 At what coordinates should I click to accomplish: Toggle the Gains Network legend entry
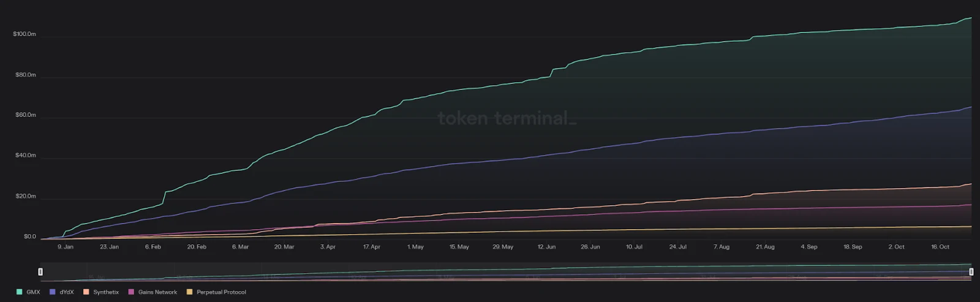[153, 292]
